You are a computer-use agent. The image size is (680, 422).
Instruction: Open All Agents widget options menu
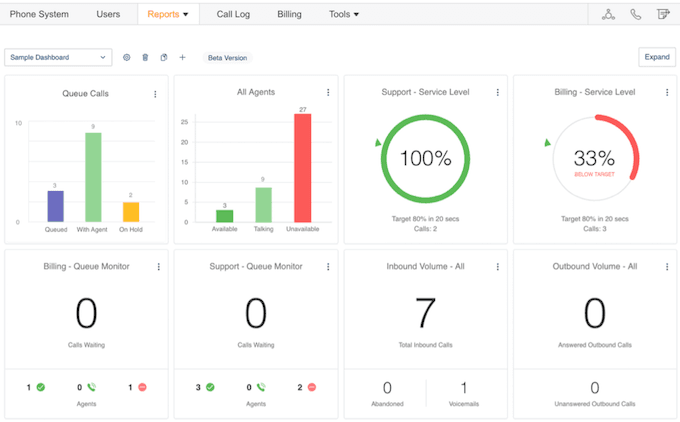[x=328, y=92]
